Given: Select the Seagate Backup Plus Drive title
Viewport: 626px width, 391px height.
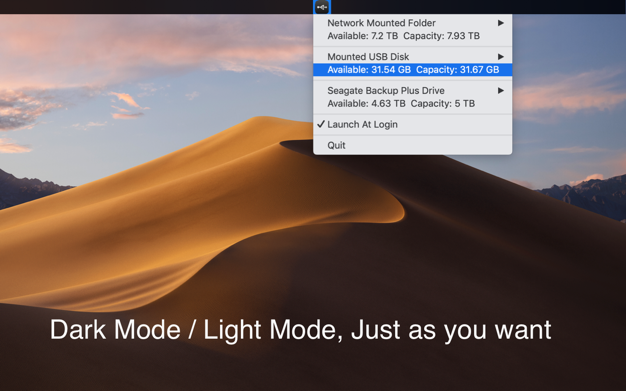Looking at the screenshot, I should pyautogui.click(x=386, y=91).
